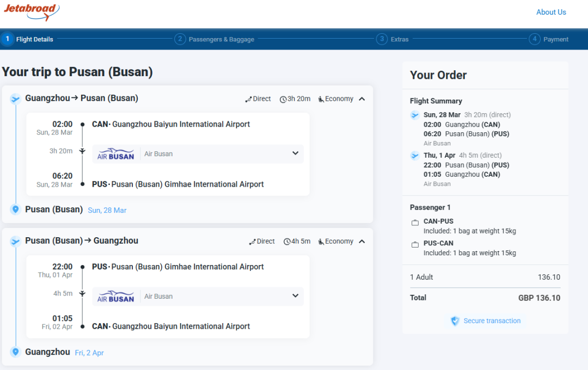Click the Jetabroad logo
This screenshot has height=370, width=588.
(32, 12)
